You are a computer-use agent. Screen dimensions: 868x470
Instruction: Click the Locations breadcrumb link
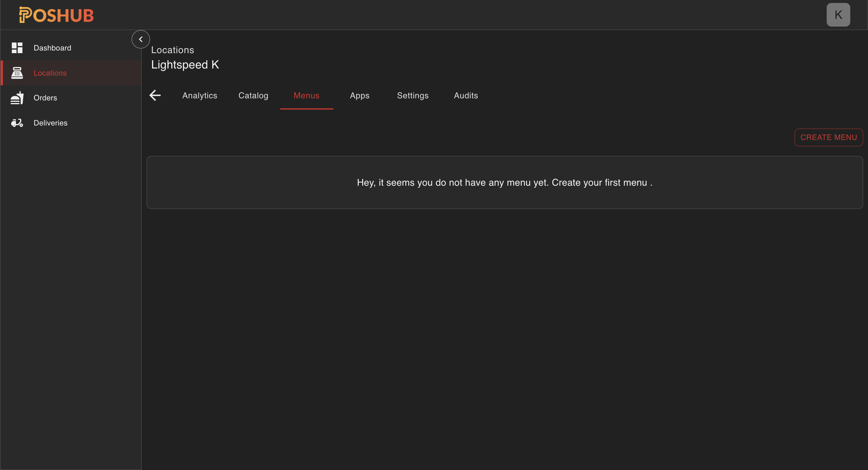click(x=172, y=50)
